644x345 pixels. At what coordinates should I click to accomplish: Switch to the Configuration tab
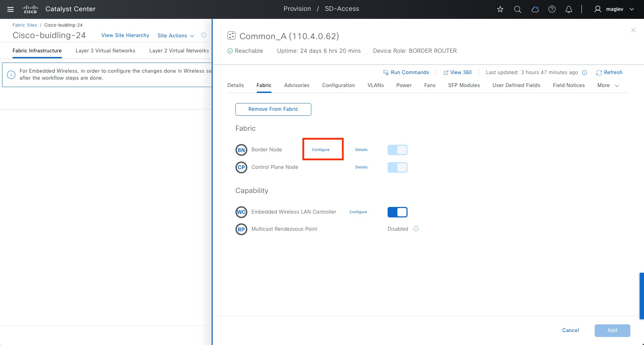pos(338,85)
